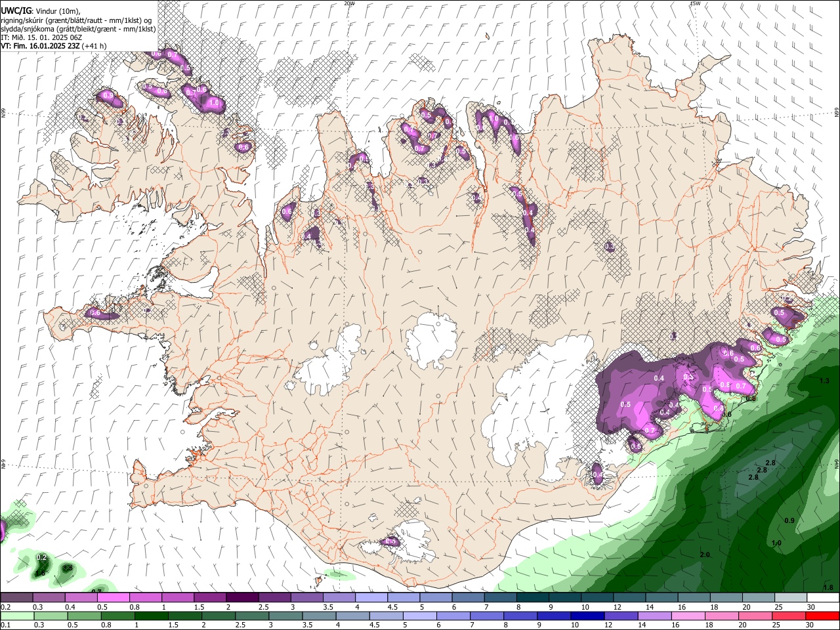Click the 'rigning/skúrir' rain description line

[x=75, y=20]
